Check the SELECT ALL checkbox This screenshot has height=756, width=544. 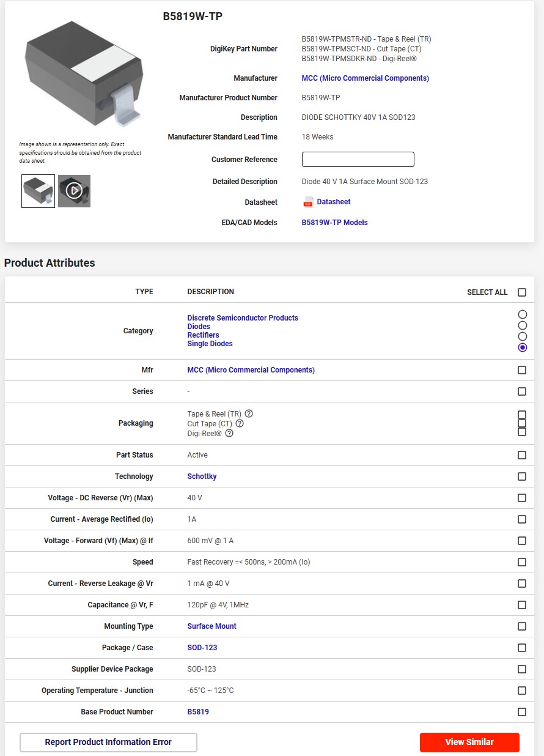(522, 292)
